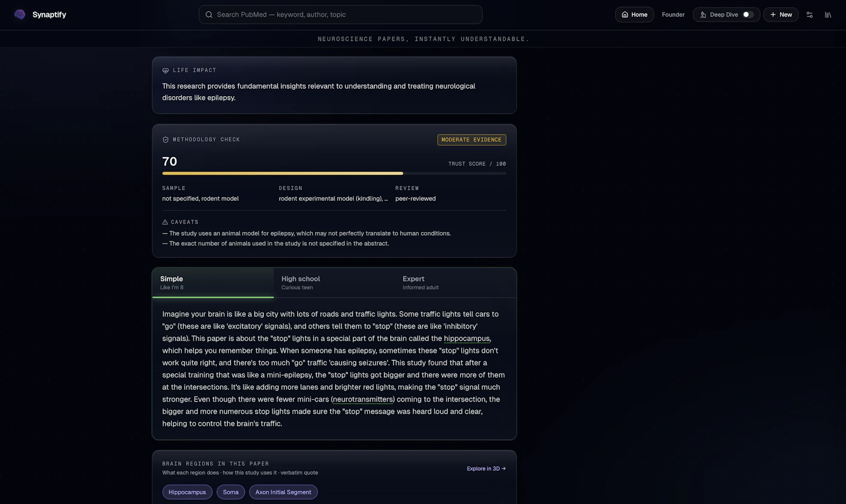
Task: Click the caveat about the exact number of animals
Action: click(275, 244)
